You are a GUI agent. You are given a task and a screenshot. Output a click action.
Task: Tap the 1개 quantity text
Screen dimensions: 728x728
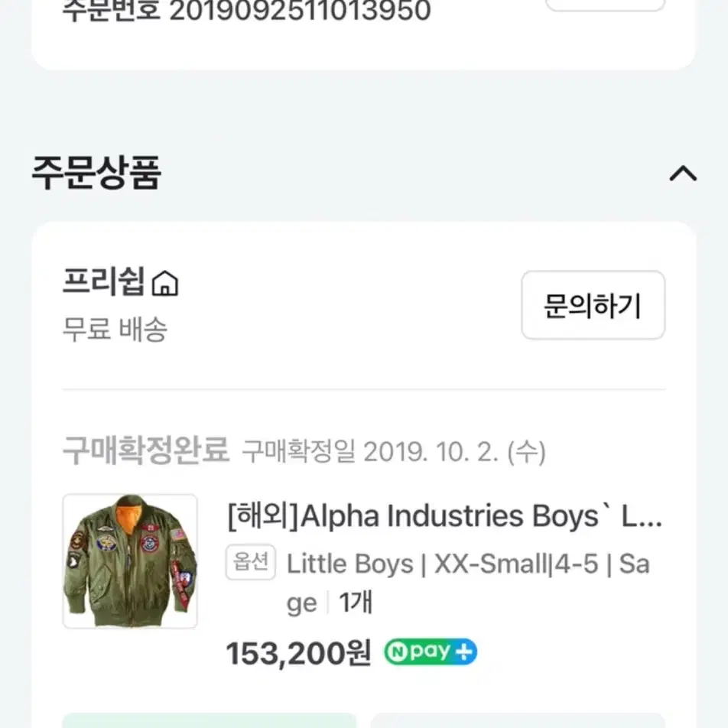(356, 603)
